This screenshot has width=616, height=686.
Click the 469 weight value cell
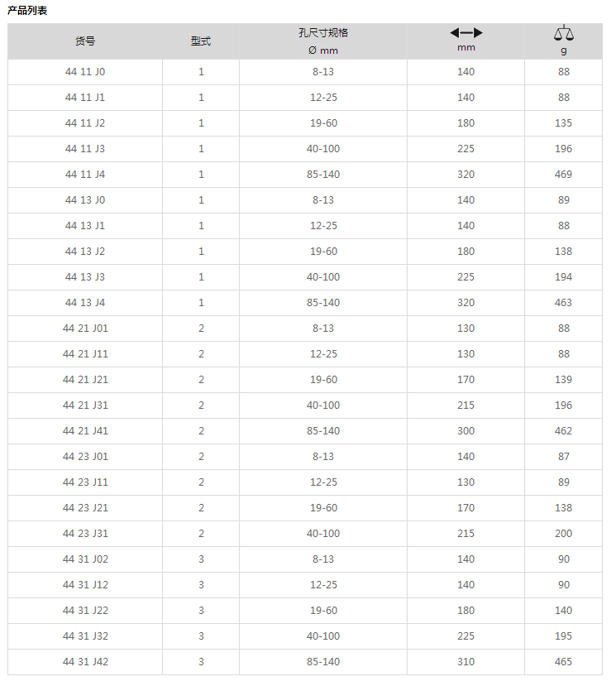pos(564,174)
